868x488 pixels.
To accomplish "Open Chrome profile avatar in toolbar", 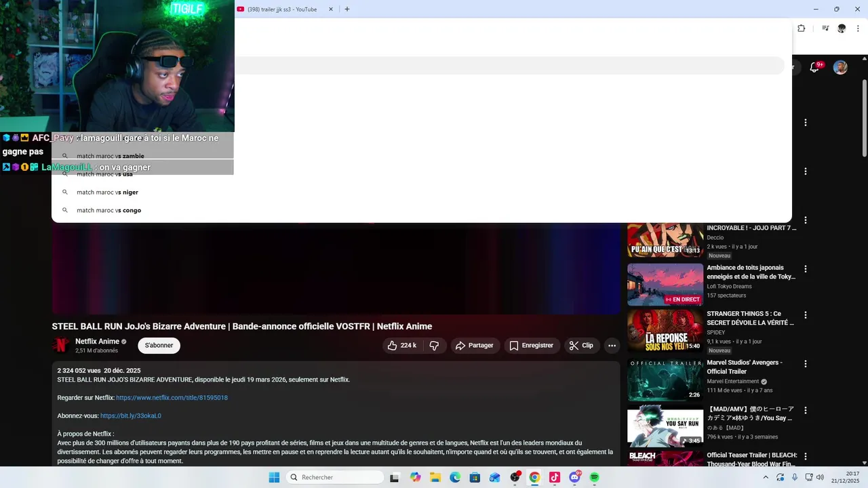I will click(x=842, y=28).
